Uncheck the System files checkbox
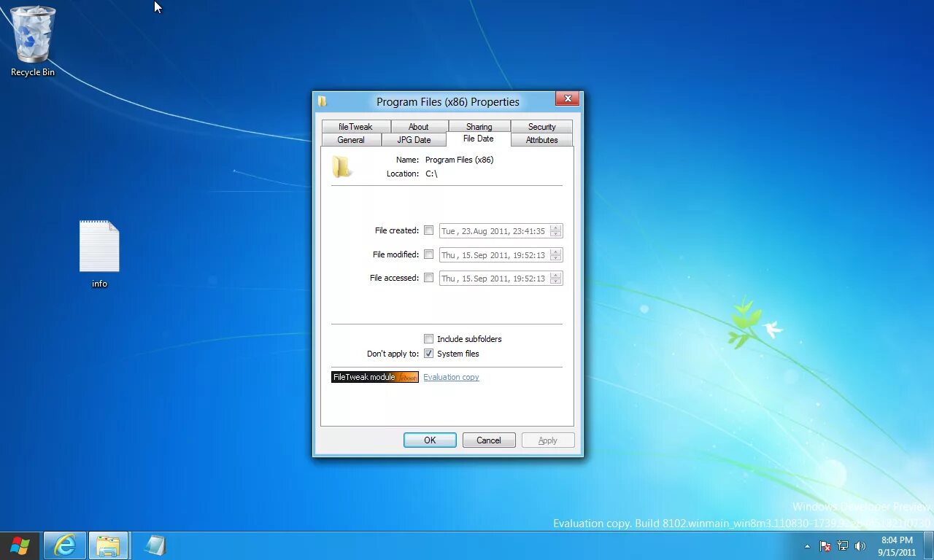The height and width of the screenshot is (560, 934). [429, 354]
